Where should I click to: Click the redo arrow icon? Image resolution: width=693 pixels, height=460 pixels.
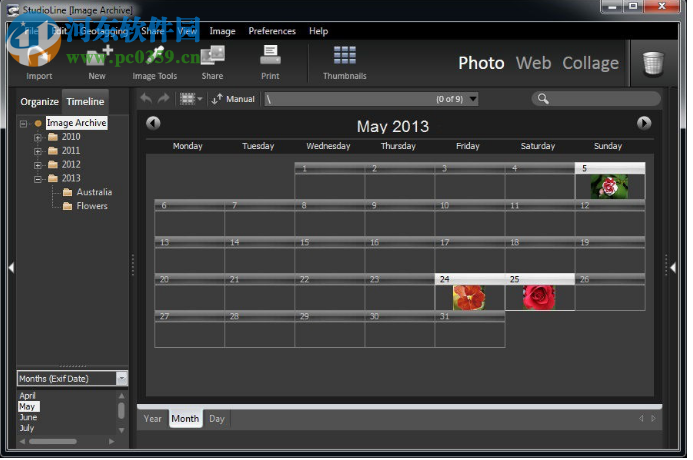(164, 99)
